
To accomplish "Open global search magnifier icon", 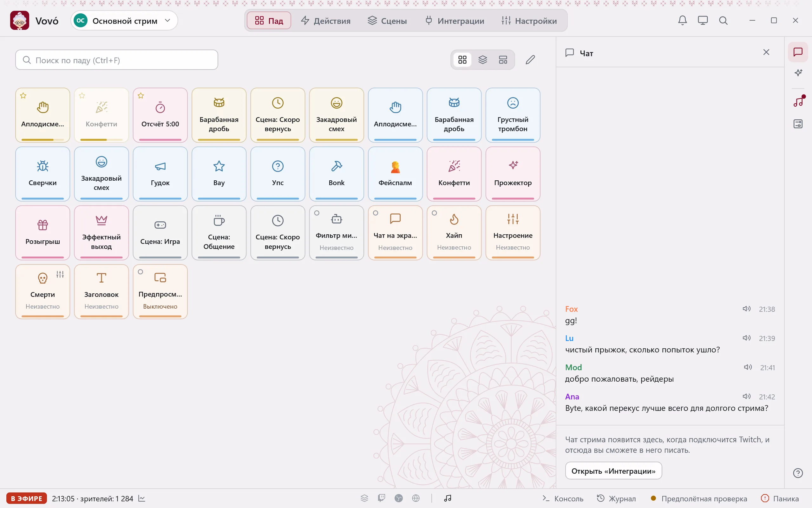I will click(x=723, y=21).
